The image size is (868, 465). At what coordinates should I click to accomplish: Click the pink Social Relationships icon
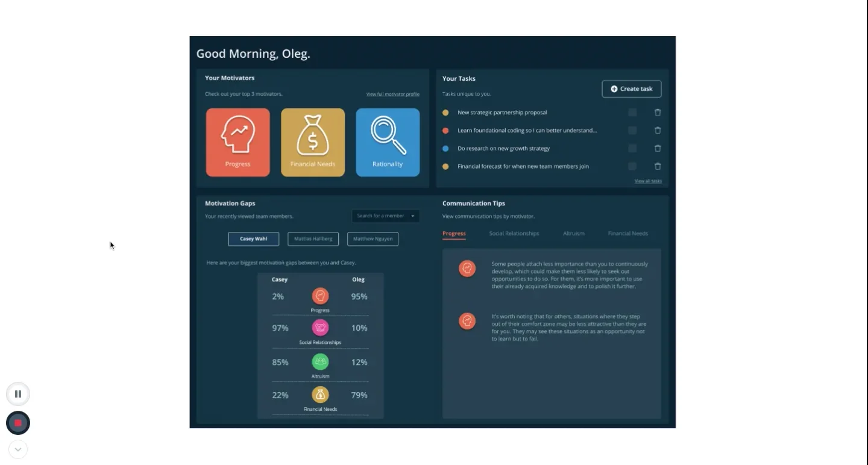pos(320,328)
